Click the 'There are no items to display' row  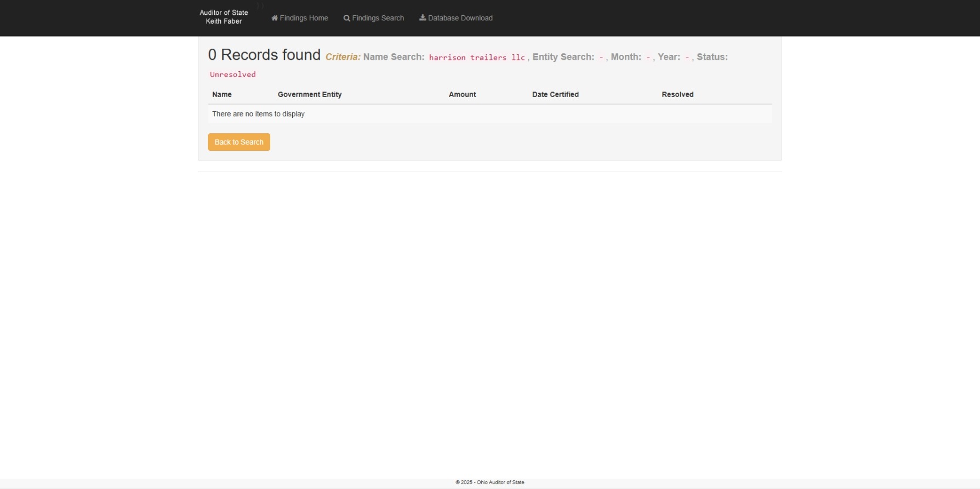click(258, 114)
